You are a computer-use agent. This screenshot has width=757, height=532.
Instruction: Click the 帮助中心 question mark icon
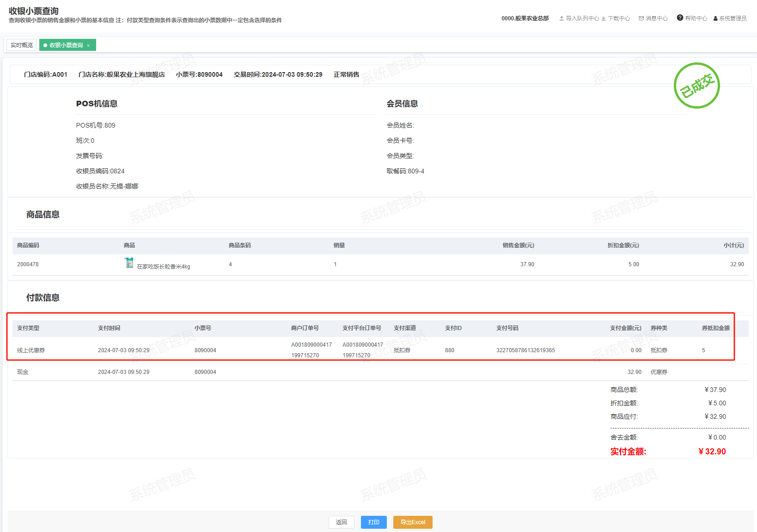tap(680, 18)
